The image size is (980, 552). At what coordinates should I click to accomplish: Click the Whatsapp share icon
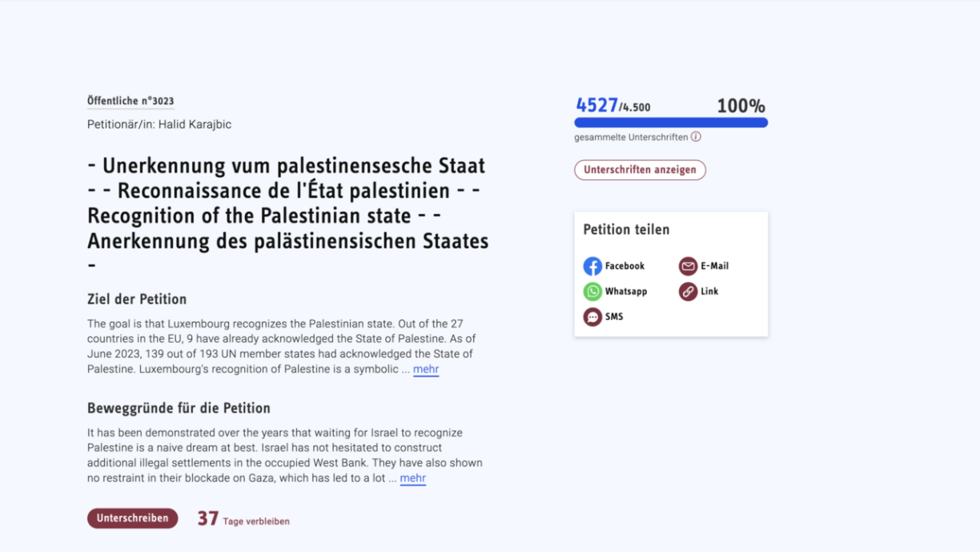click(592, 292)
